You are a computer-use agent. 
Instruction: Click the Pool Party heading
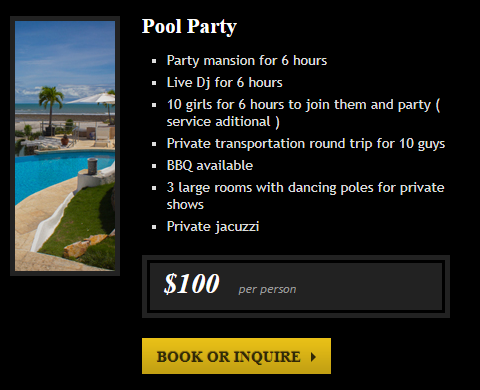189,26
